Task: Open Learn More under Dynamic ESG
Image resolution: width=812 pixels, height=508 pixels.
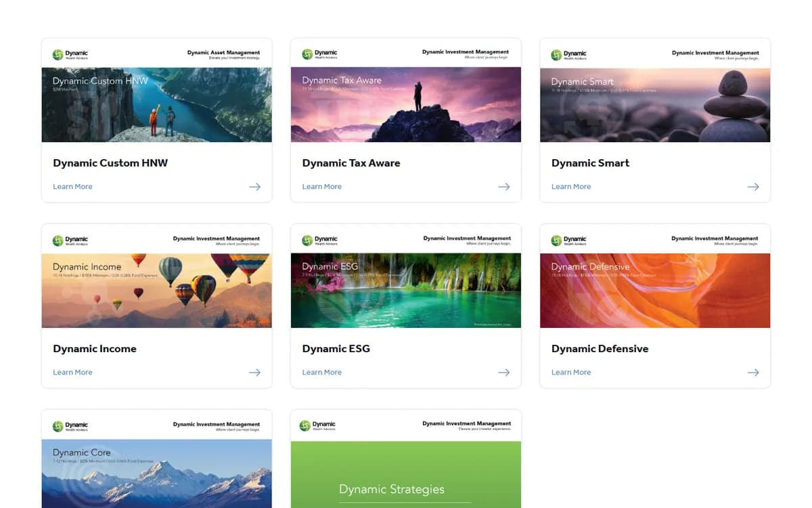Action: (x=321, y=373)
